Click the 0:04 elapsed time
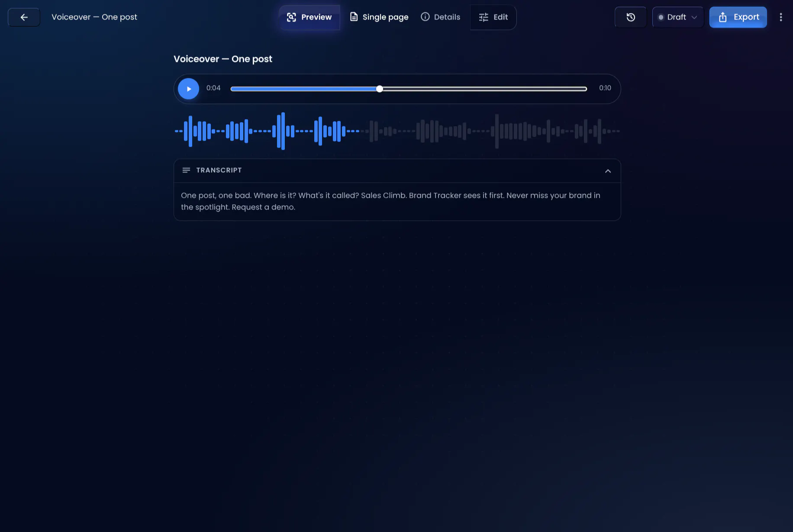 click(x=213, y=88)
